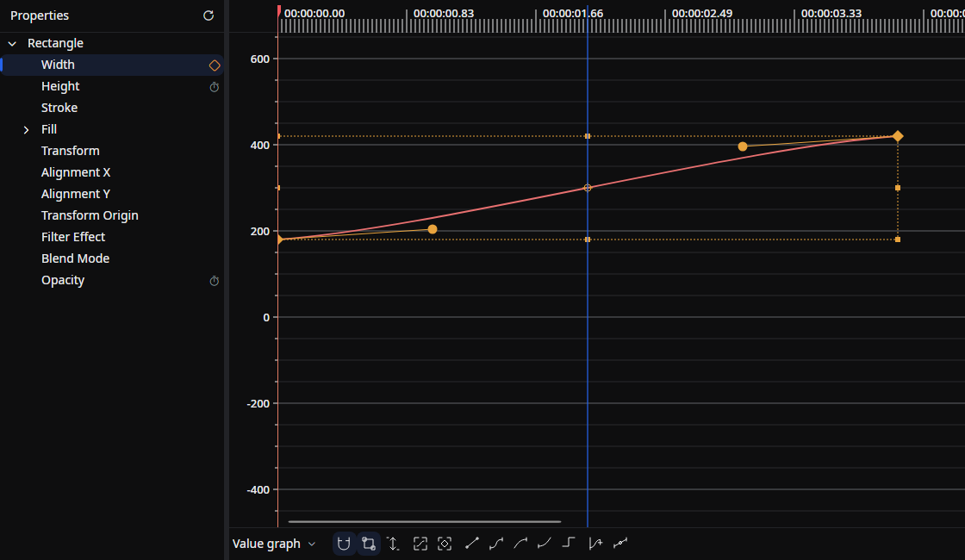
Task: Click timeline ruler at 00:00:02.49
Action: 702,14
